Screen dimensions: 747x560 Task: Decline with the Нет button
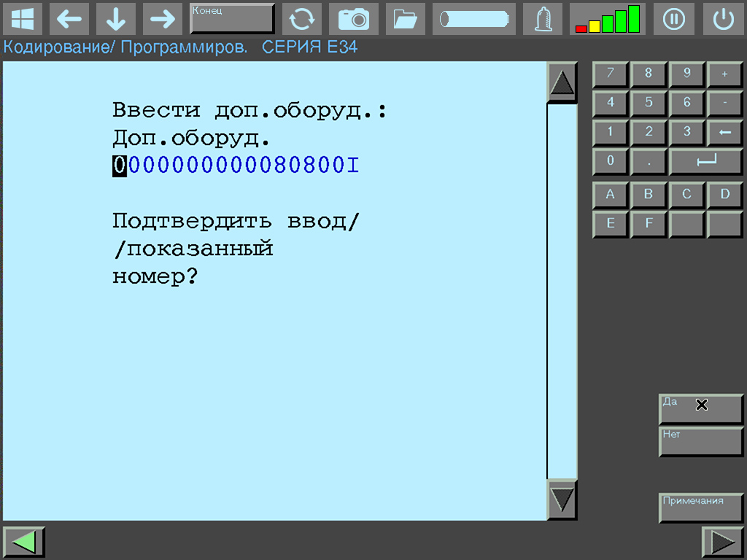pos(700,442)
